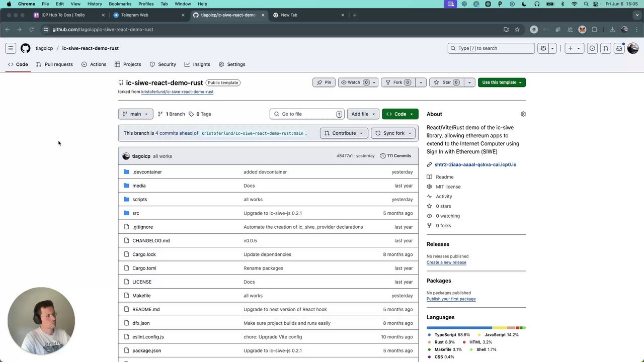Open the Create new plus dropdown
Viewport: 644px width, 362px height.
click(574, 48)
